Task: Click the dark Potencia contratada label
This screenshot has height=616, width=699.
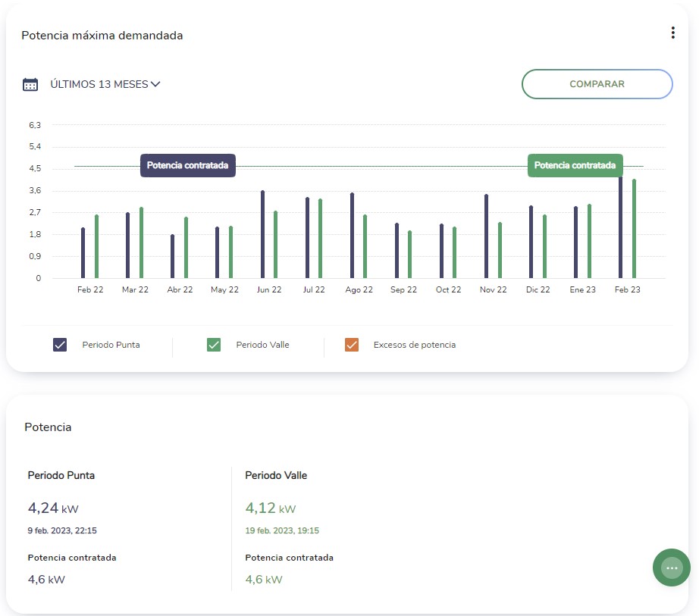Action: (188, 165)
